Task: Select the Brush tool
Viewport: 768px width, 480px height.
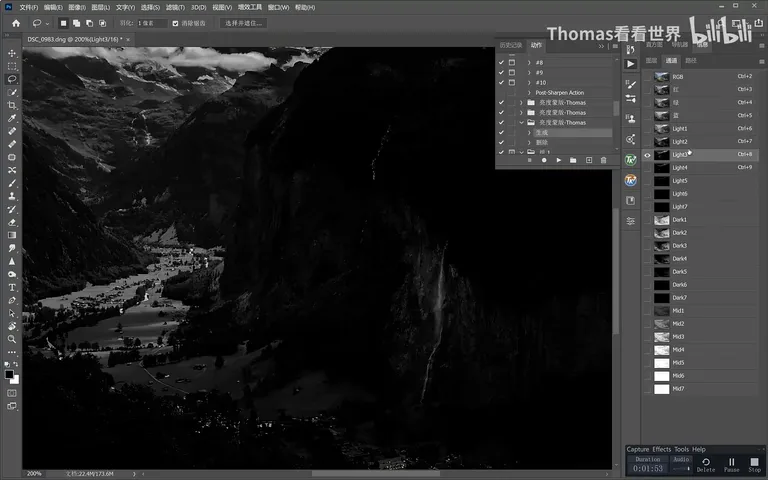Action: click(x=12, y=183)
